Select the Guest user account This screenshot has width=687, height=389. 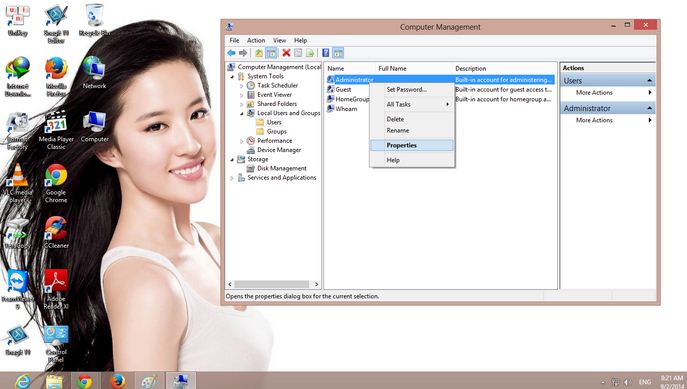click(339, 89)
